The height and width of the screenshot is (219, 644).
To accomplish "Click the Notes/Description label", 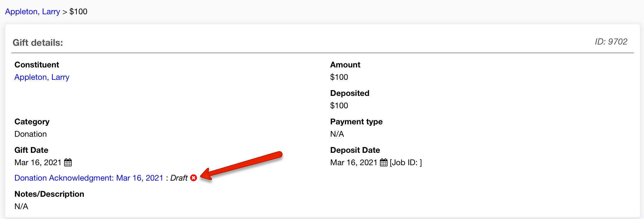I will 49,194.
